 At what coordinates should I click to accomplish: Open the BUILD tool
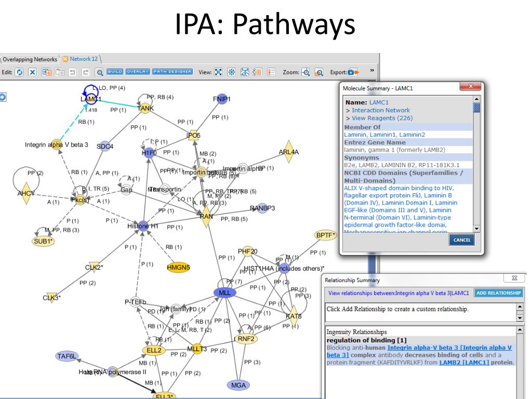[115, 72]
